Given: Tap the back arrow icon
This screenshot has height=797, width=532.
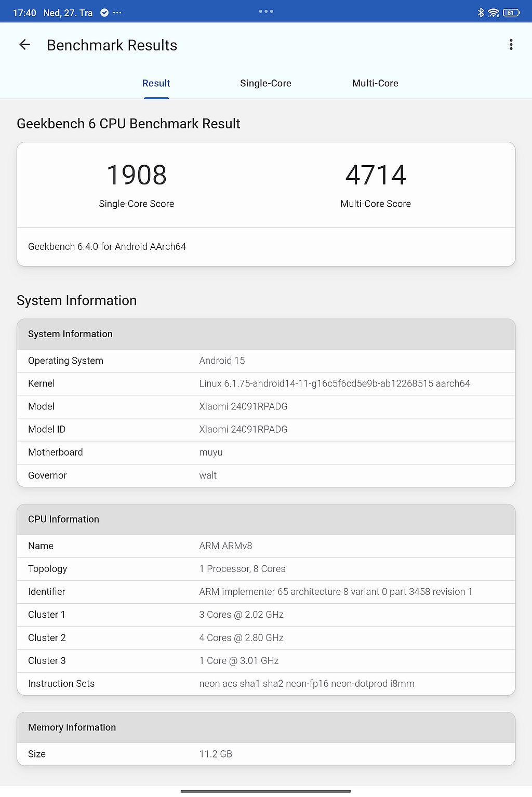Looking at the screenshot, I should click(x=24, y=45).
